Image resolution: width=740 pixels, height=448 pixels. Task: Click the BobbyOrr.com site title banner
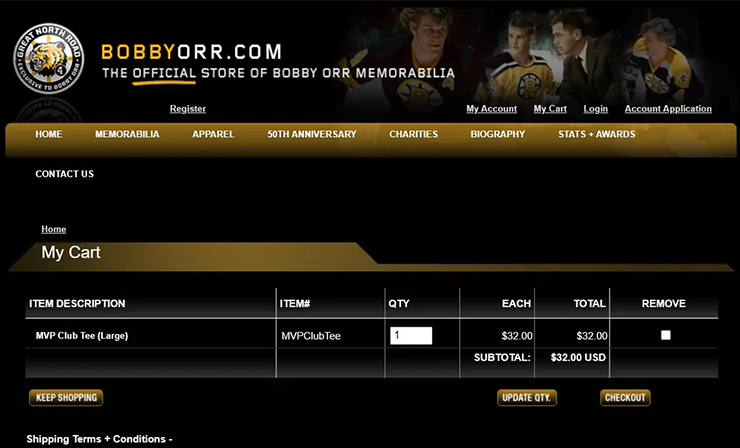(278, 62)
